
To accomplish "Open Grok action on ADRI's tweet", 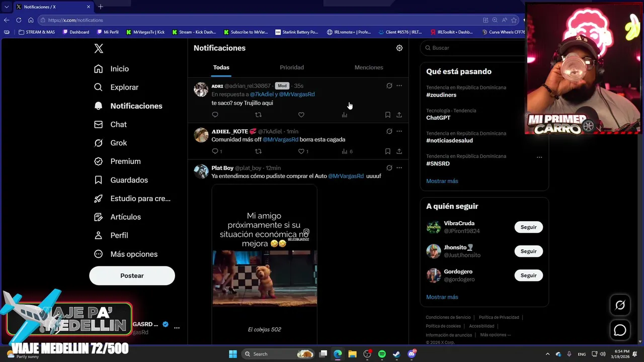I will [x=389, y=85].
